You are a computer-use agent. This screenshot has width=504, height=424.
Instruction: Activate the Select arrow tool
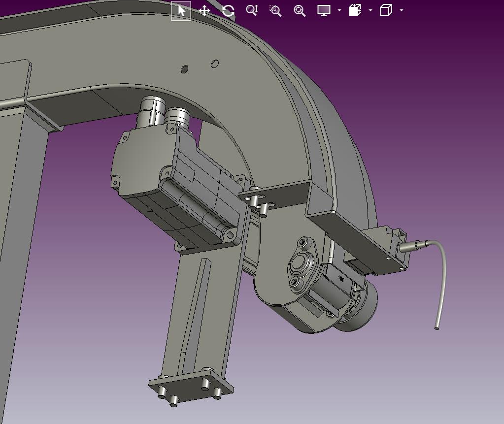tap(181, 10)
